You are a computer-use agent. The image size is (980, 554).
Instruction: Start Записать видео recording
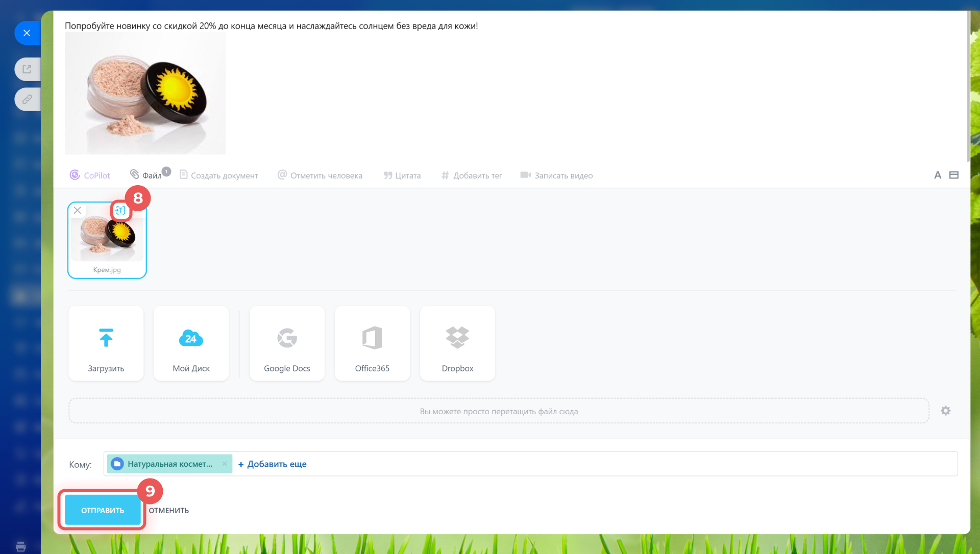click(556, 175)
